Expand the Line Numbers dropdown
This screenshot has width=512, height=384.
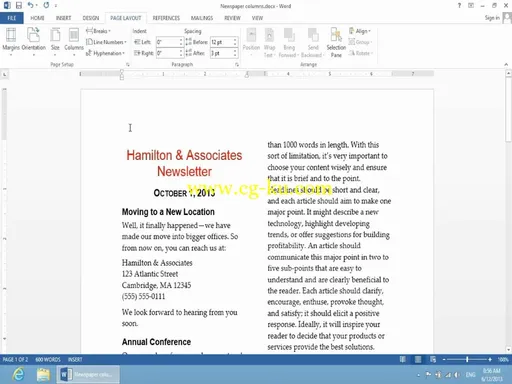(x=106, y=42)
